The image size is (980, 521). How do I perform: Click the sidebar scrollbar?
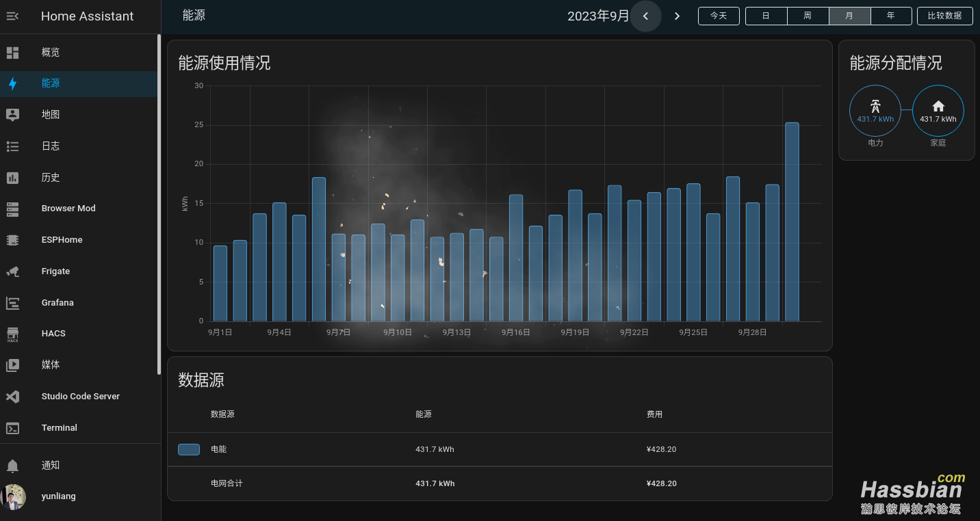[x=159, y=204]
